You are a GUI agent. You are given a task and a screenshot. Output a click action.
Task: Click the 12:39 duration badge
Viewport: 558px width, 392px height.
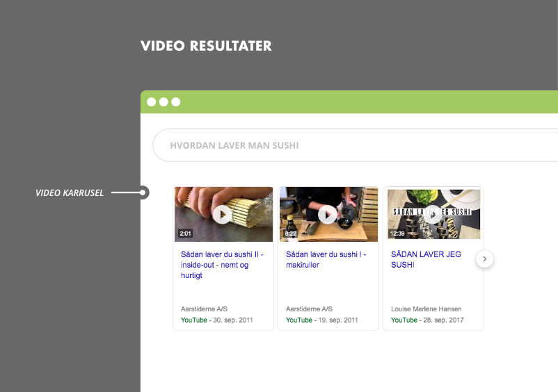(397, 234)
